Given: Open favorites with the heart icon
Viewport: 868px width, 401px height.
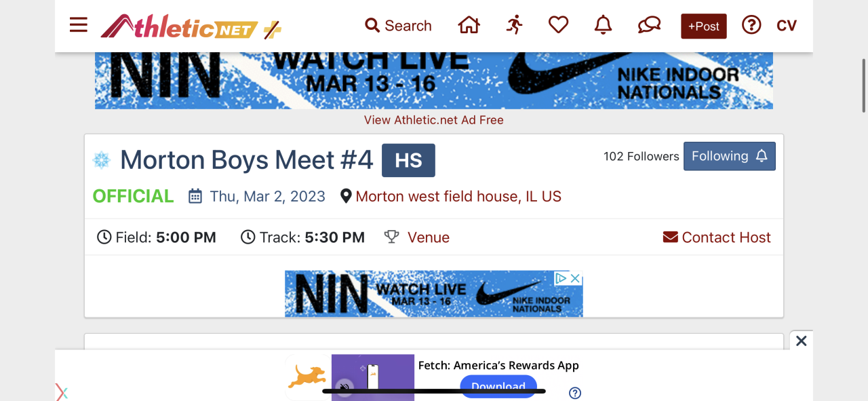Looking at the screenshot, I should click(x=558, y=26).
